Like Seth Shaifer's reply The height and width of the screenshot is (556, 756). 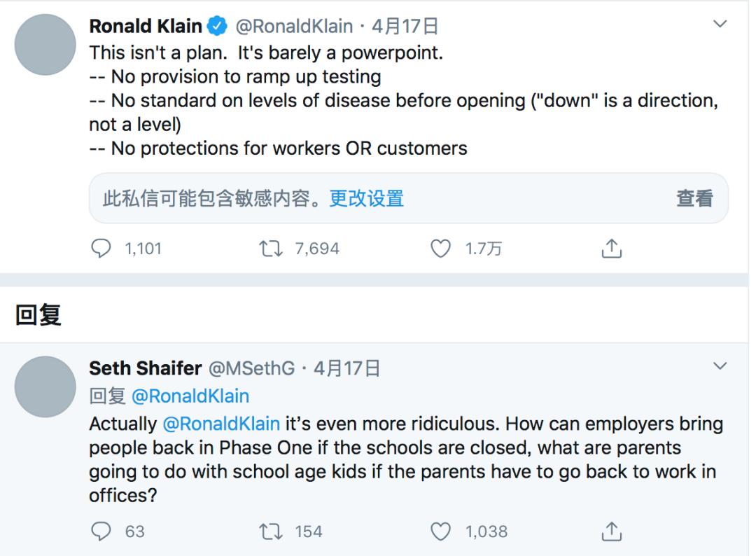(x=440, y=531)
